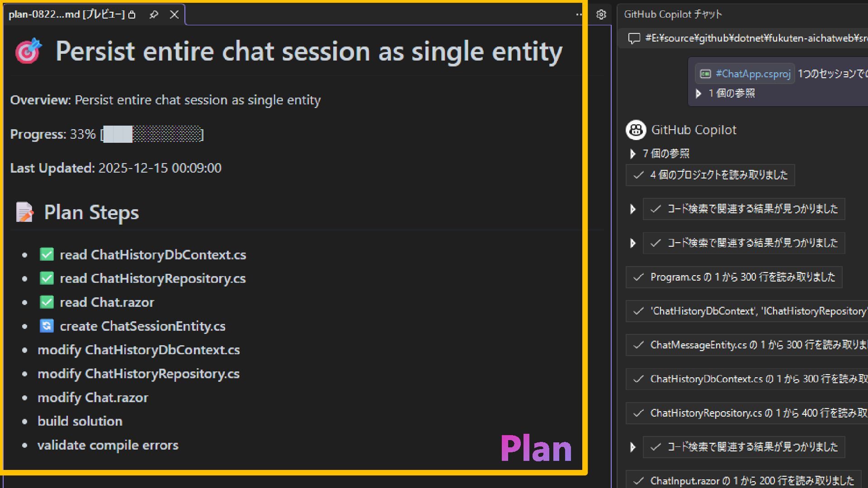
Task: Expand the 1 個の参照 reference disclosure
Action: (x=698, y=94)
